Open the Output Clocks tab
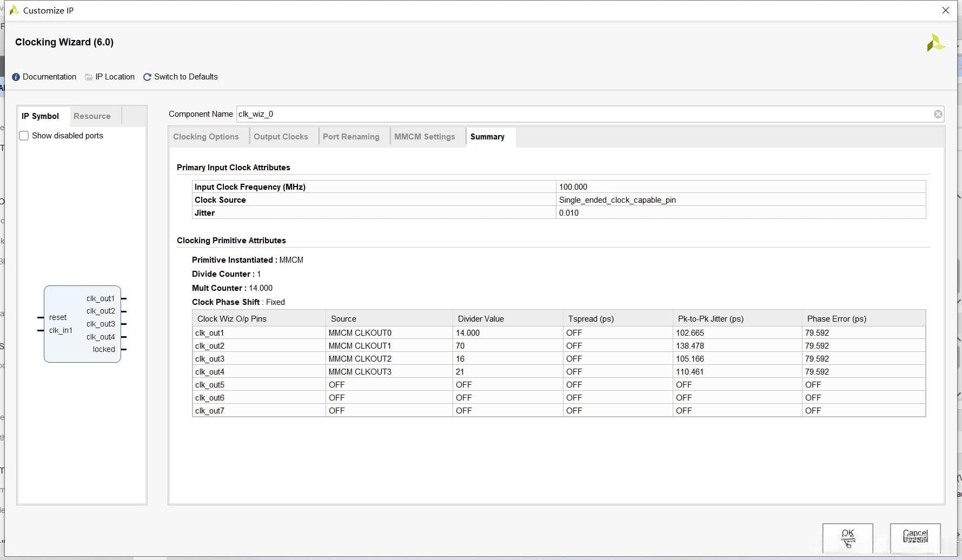The image size is (962, 560). (281, 137)
